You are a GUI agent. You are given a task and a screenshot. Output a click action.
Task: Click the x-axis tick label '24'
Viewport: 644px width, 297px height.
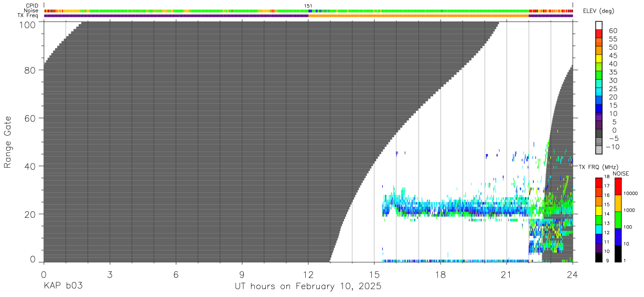(572, 274)
